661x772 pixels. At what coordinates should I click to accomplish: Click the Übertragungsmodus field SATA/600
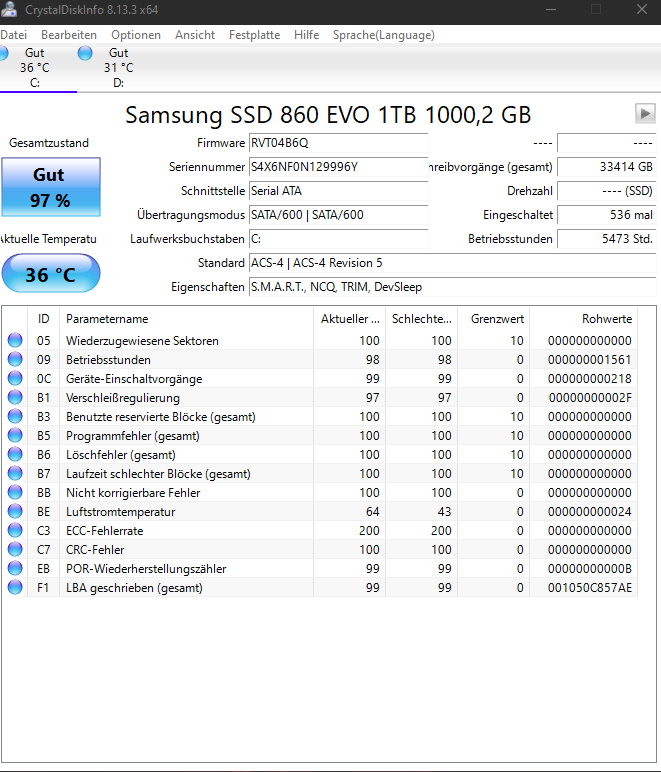(339, 215)
